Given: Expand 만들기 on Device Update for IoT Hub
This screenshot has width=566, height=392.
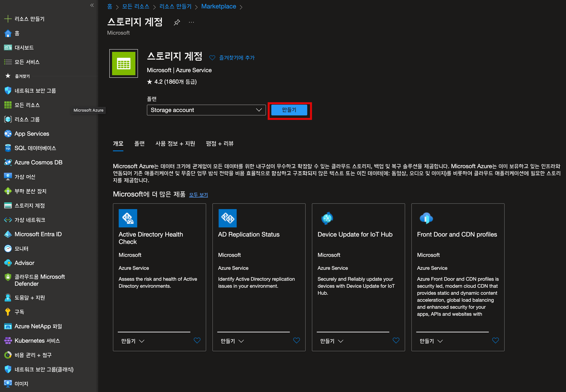Looking at the screenshot, I should tap(332, 341).
